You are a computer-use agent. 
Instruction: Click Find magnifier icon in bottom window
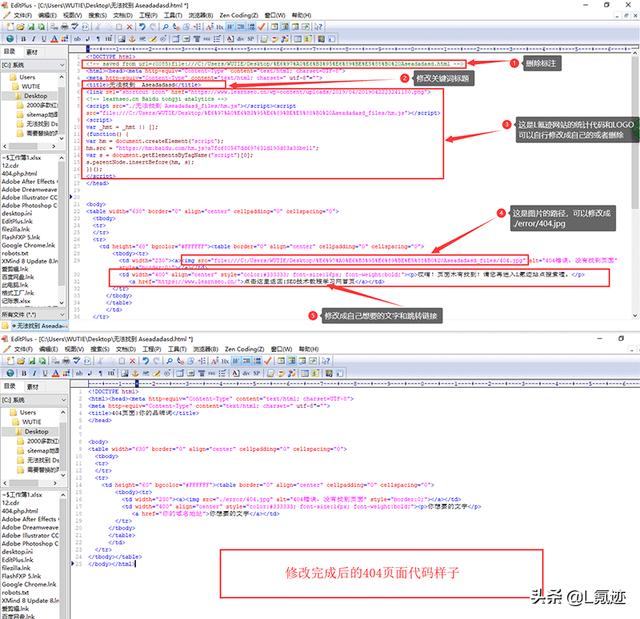click(170, 361)
